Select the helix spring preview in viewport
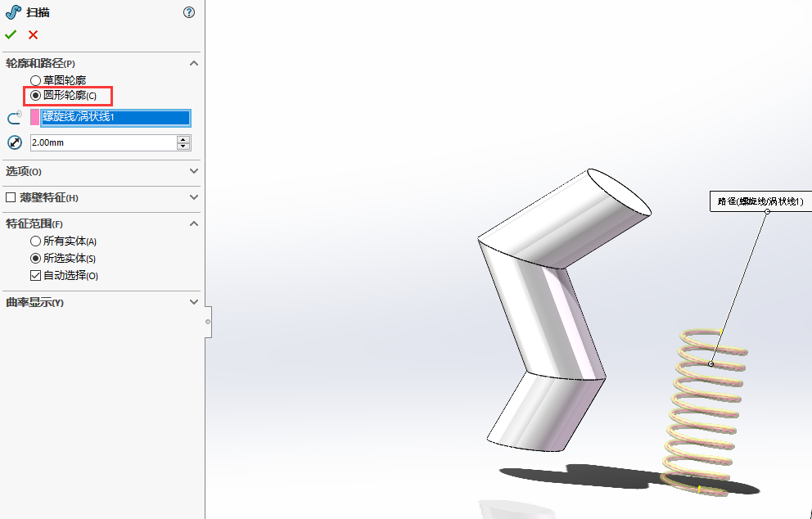The image size is (812, 519). tap(704, 412)
